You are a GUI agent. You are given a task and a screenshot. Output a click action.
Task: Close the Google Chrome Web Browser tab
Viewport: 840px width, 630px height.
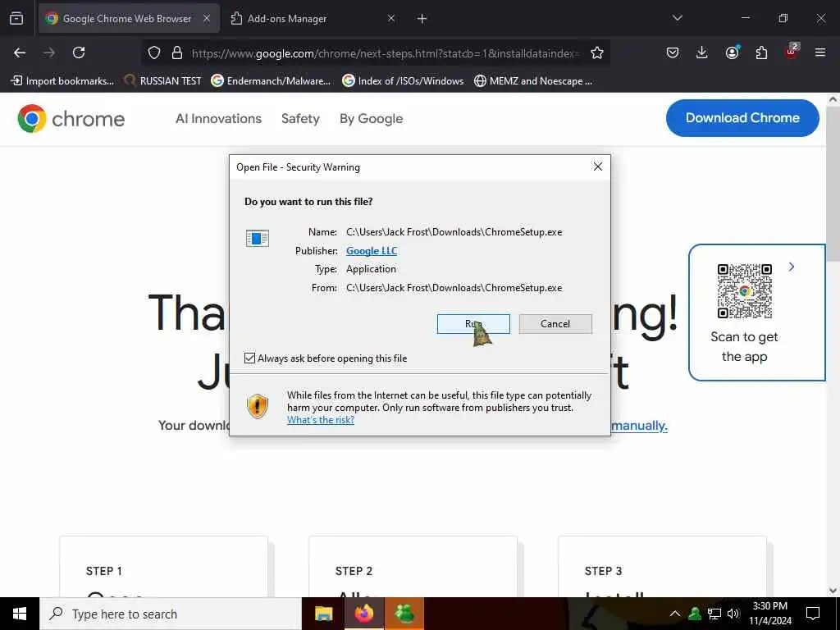[207, 18]
